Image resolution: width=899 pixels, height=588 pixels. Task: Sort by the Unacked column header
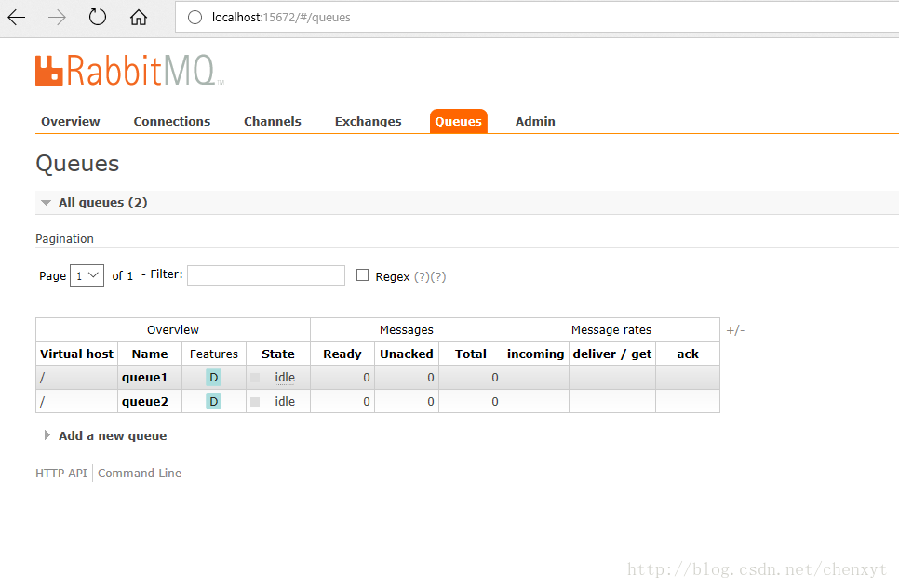pyautogui.click(x=407, y=354)
